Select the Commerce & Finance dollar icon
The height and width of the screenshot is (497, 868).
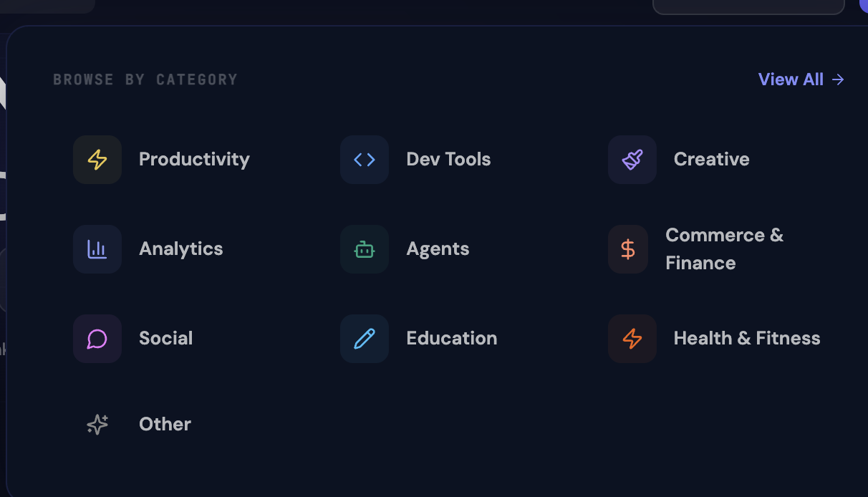click(x=628, y=248)
